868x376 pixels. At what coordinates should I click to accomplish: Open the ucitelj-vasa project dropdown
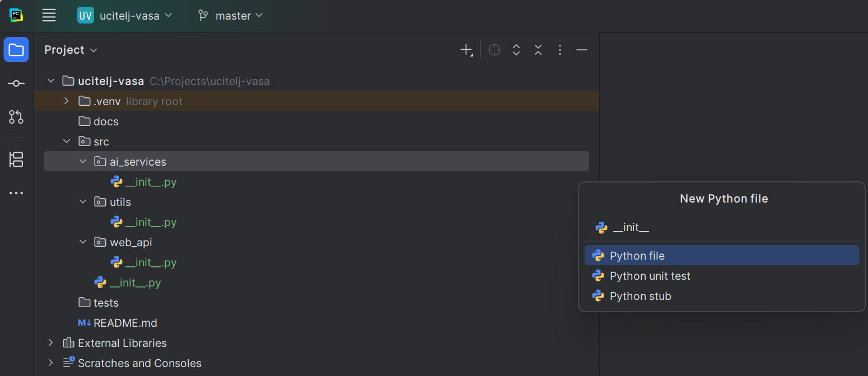pyautogui.click(x=125, y=15)
